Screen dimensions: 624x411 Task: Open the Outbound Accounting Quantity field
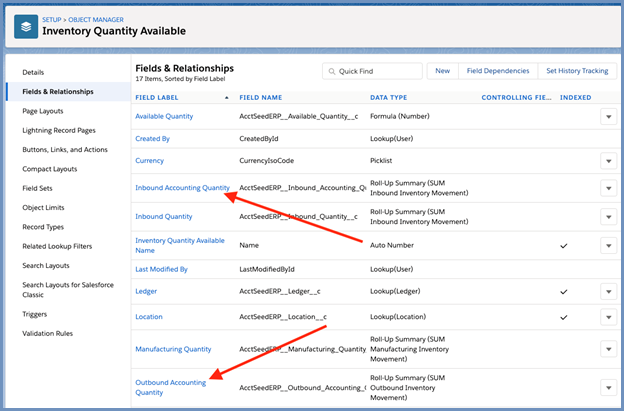pyautogui.click(x=171, y=388)
